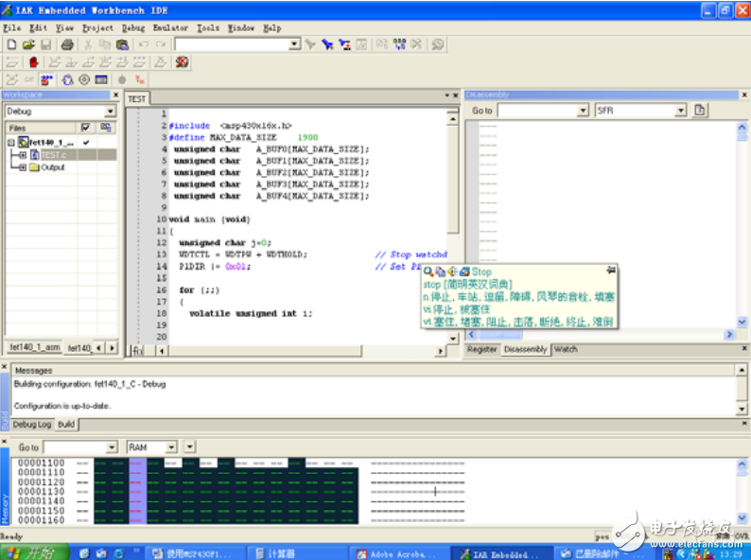
Task: Click the Find Next icon beside search box
Action: [x=310, y=44]
